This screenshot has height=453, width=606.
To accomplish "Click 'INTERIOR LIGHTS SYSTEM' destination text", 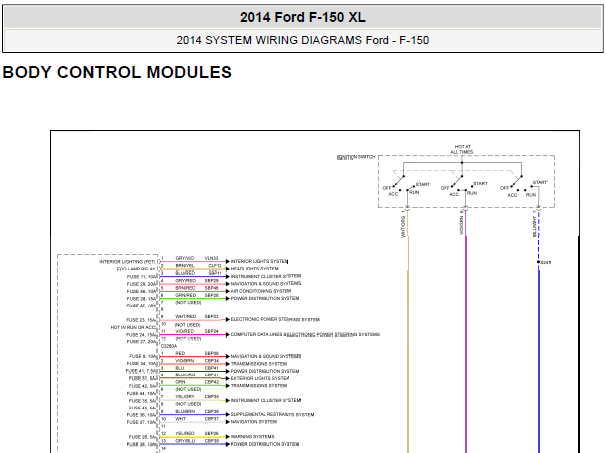I will [259, 261].
